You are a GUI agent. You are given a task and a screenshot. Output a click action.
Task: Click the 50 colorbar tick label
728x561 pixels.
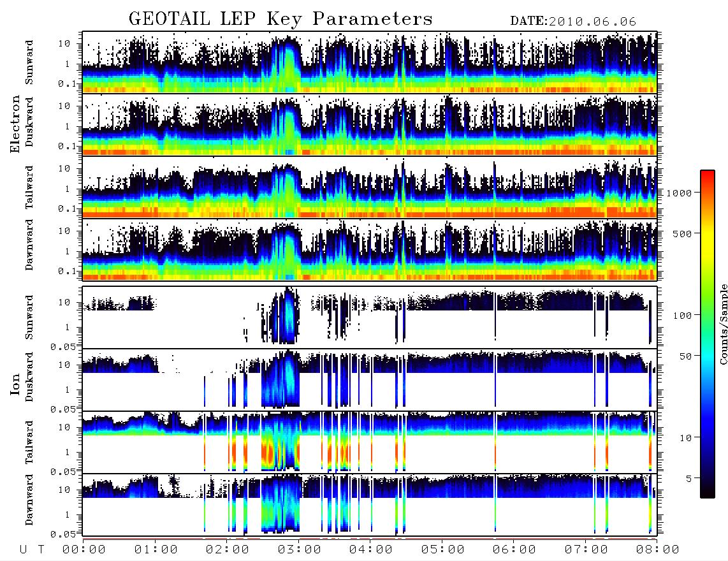[x=685, y=356]
